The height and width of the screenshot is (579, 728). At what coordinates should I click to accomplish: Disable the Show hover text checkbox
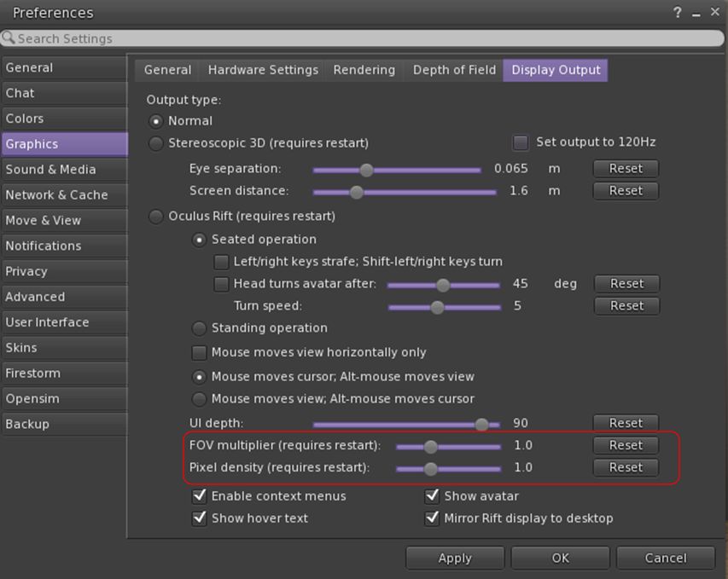click(x=199, y=518)
